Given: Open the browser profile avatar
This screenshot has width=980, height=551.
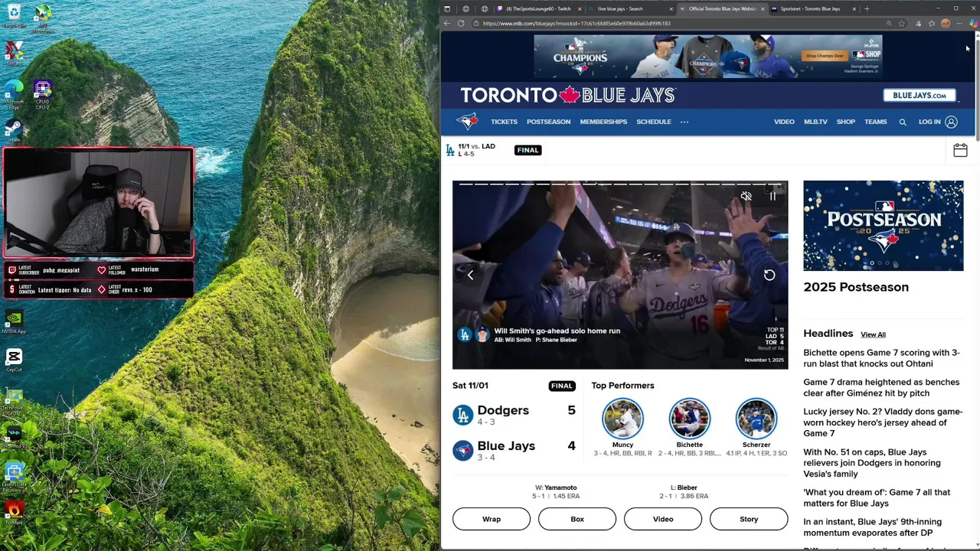Looking at the screenshot, I should click(x=946, y=24).
